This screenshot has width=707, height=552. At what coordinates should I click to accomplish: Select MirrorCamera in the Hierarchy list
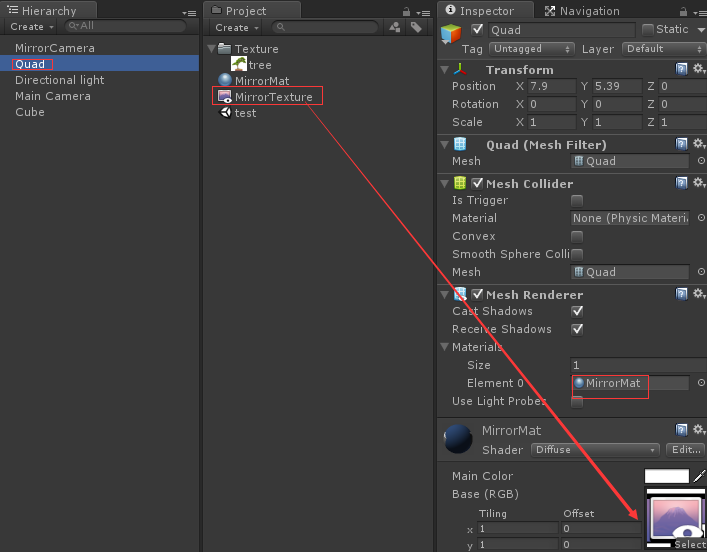55,48
